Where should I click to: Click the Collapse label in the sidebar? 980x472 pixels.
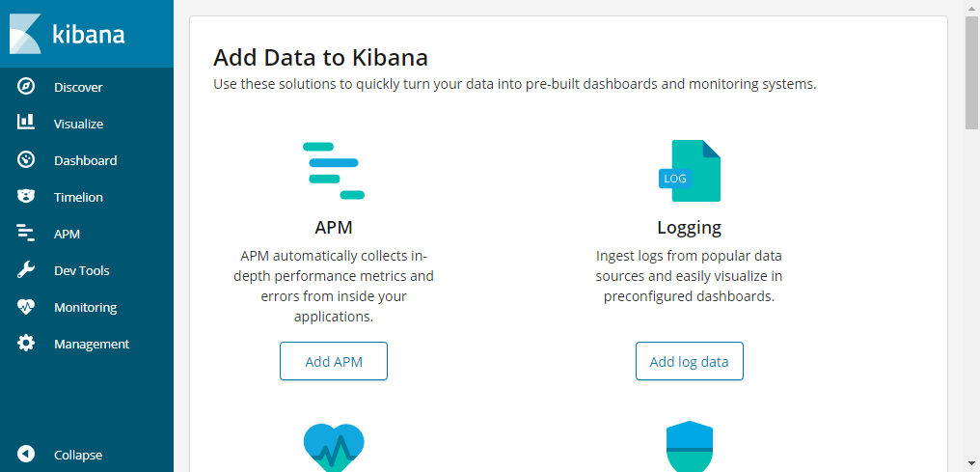(78, 456)
